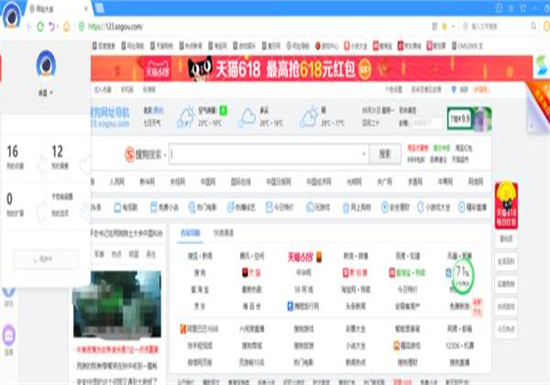
Task: Click the green-bordered promo box beside the weather
Action: 469,119
